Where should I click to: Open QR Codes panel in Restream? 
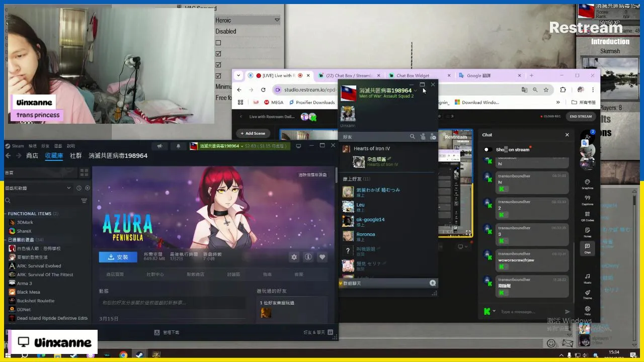coord(587,216)
